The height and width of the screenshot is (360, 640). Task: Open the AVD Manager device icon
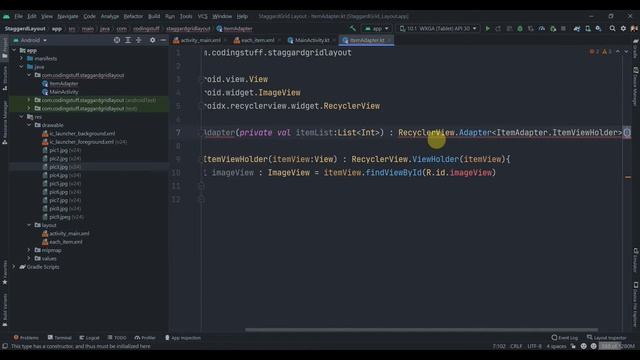[588, 29]
